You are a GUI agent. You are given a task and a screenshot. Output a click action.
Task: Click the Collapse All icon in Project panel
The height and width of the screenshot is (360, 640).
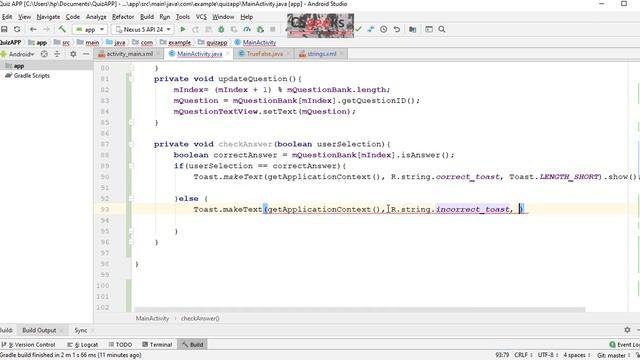point(57,54)
